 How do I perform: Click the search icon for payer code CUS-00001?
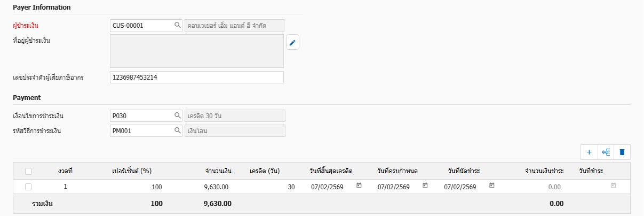(177, 25)
